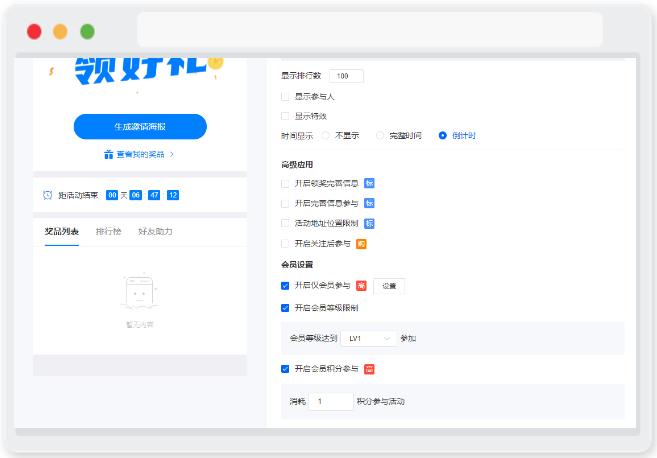Image resolution: width=657 pixels, height=458 pixels.
Task: Click the red badge beside 开启会员积分参与
Action: (369, 369)
